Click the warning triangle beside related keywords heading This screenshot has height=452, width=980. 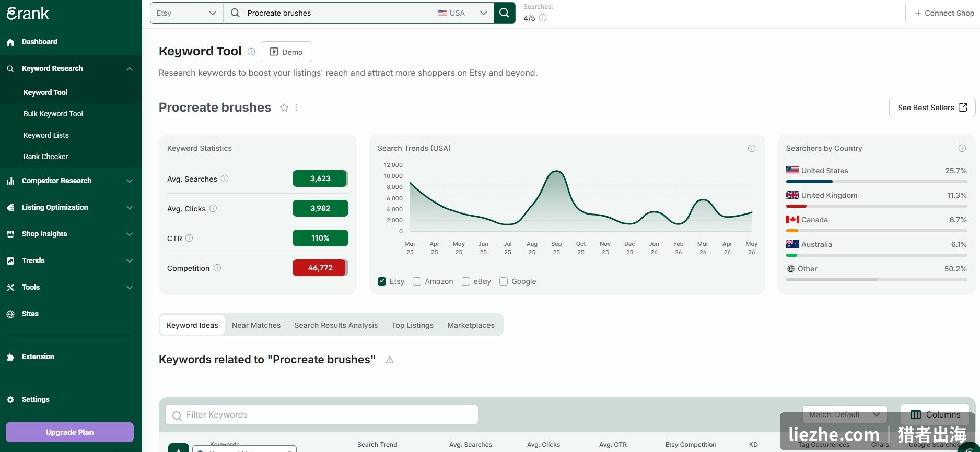click(390, 360)
